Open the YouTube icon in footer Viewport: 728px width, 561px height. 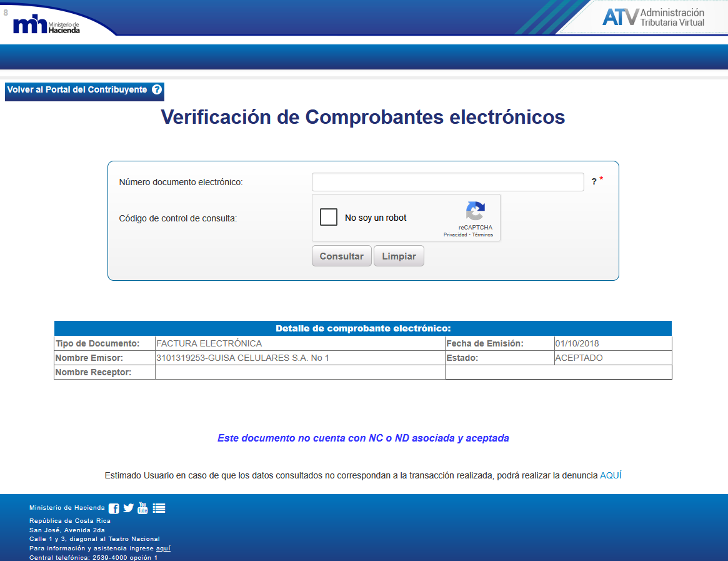click(x=142, y=508)
